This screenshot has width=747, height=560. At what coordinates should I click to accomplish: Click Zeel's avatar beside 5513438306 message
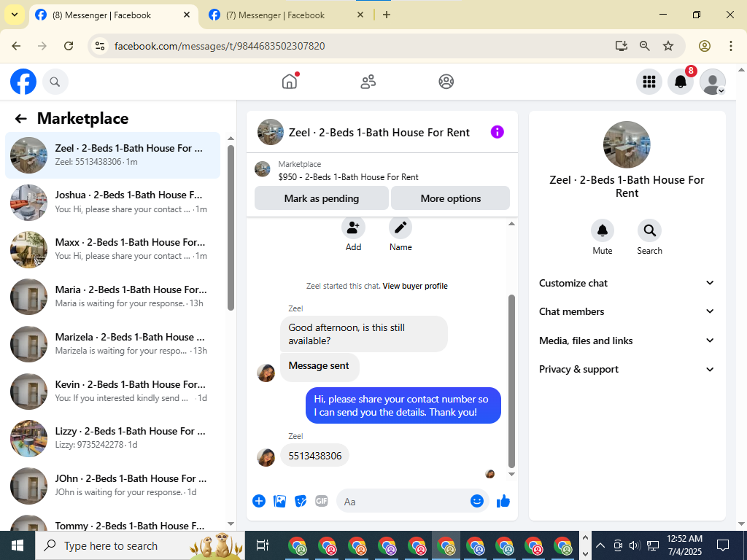(x=266, y=458)
